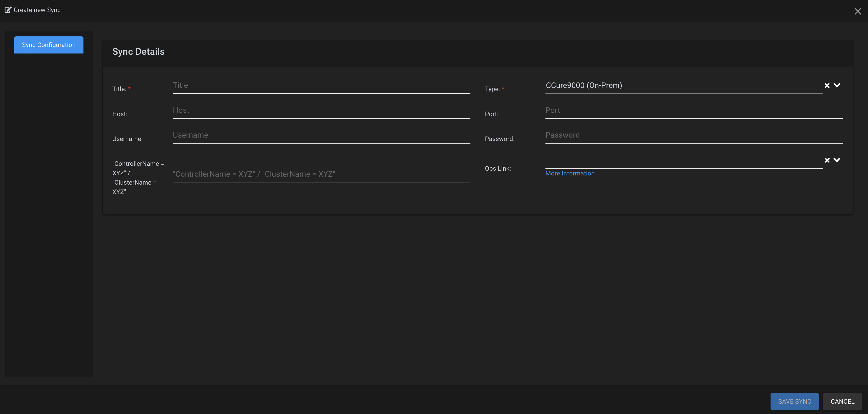Click the Password: field label
The width and height of the screenshot is (868, 414).
pos(499,139)
